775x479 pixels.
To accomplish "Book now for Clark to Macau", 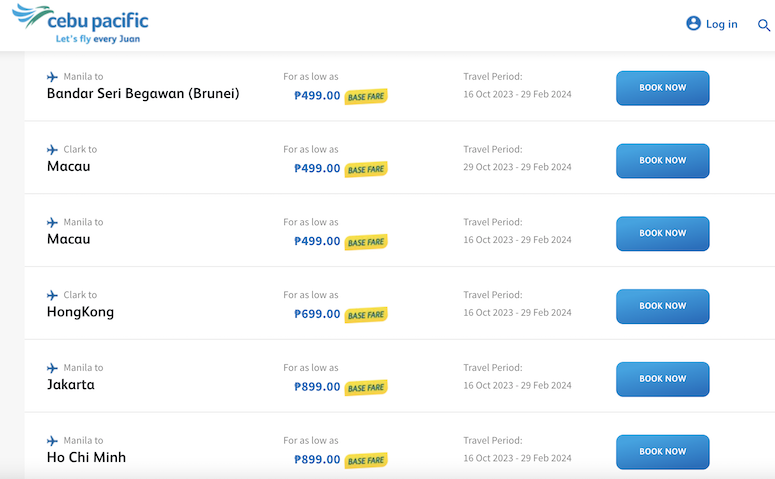I will 662,161.
